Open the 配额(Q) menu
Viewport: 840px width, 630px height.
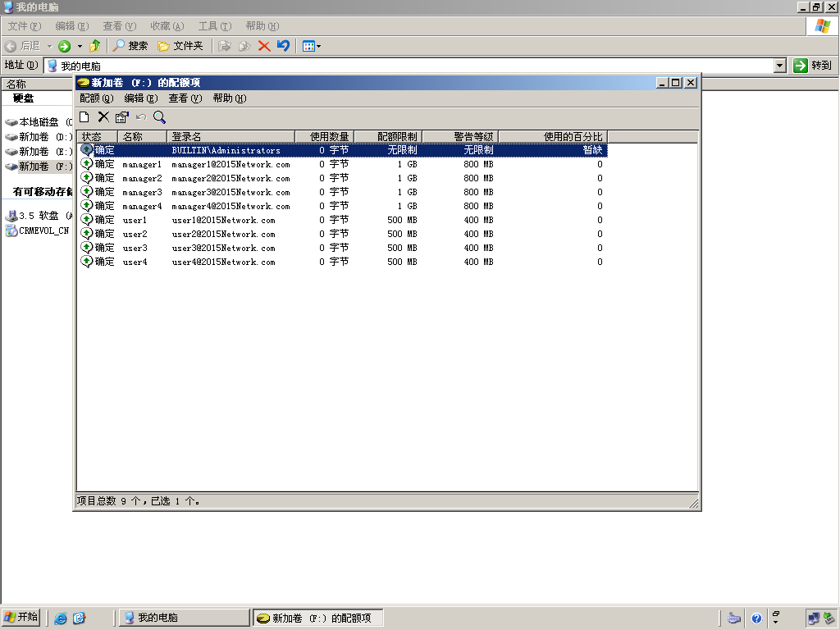point(97,98)
